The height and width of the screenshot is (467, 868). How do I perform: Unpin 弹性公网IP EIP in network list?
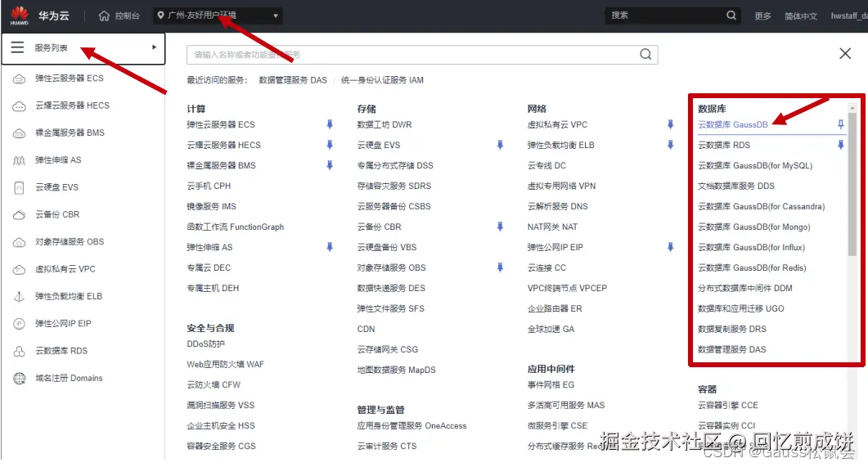pos(670,247)
